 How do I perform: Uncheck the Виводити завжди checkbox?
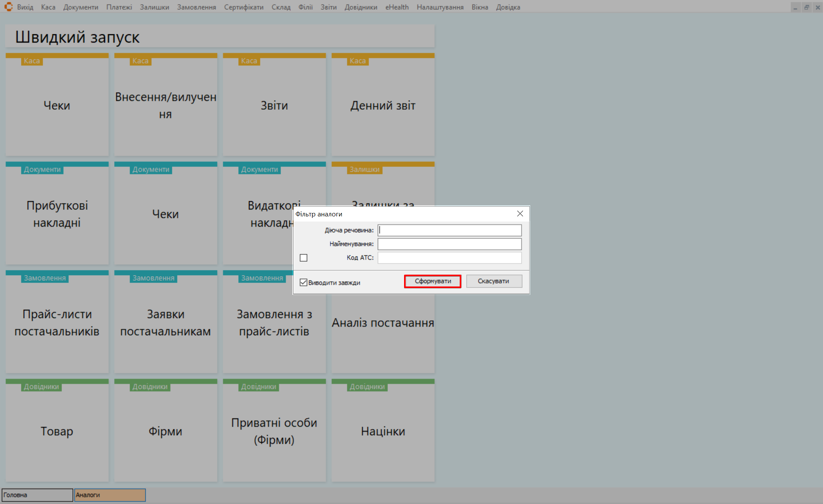[303, 282]
